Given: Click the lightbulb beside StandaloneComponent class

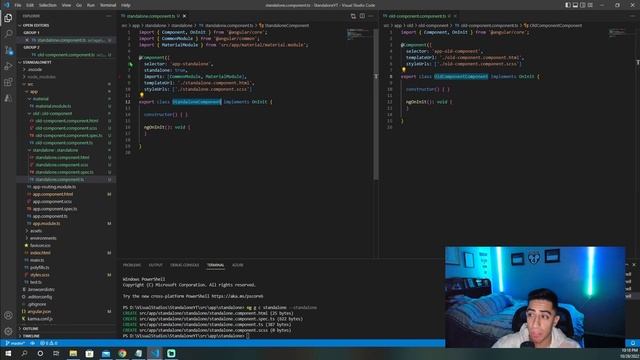Looking at the screenshot, I should 142,95.
